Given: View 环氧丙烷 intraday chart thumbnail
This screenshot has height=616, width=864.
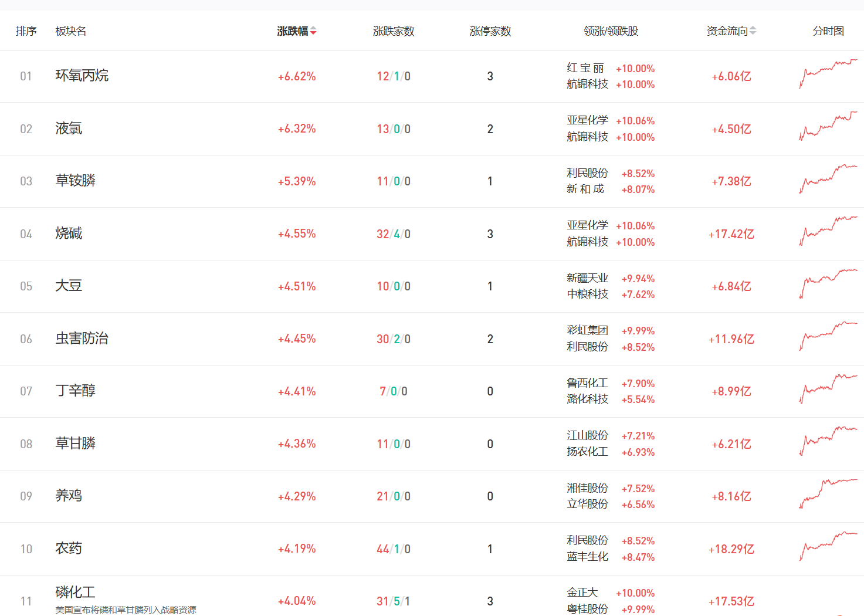Looking at the screenshot, I should click(x=828, y=74).
